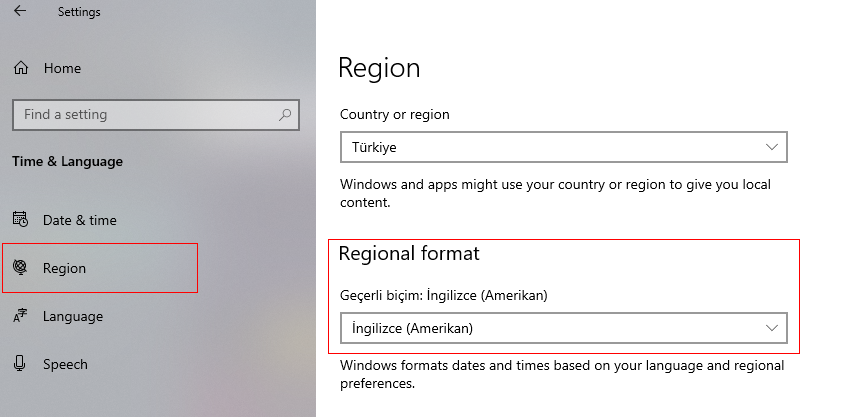Image resolution: width=844 pixels, height=417 pixels.
Task: Click the Speech microphone icon
Action: [20, 364]
